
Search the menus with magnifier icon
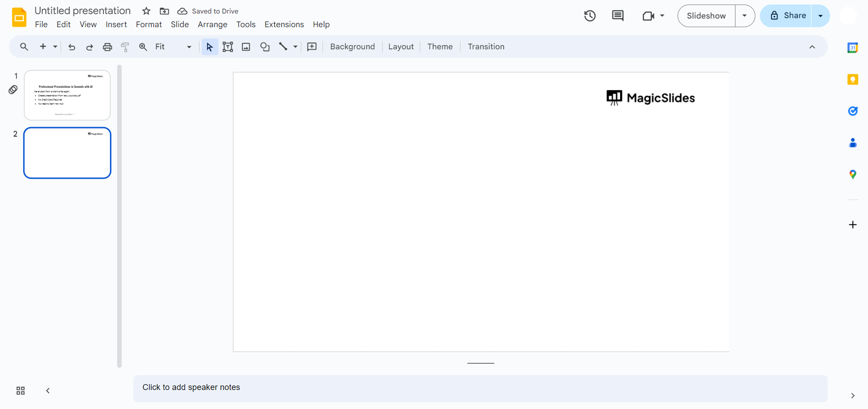(x=24, y=47)
